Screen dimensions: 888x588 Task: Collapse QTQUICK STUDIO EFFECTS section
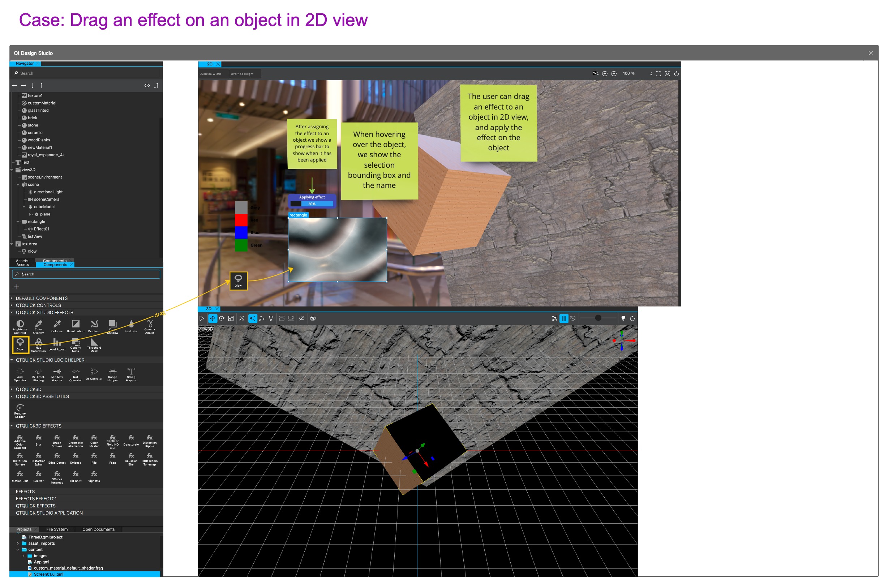pyautogui.click(x=12, y=312)
